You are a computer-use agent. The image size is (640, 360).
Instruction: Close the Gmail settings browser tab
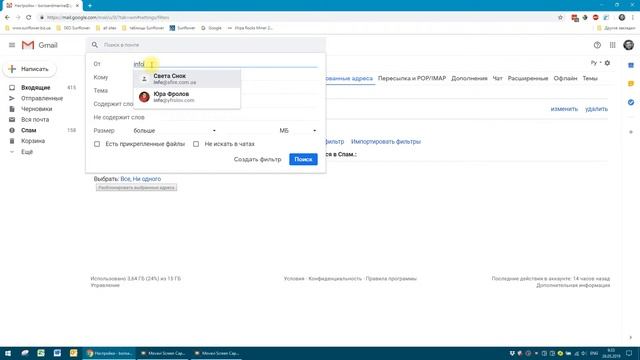[77, 6]
